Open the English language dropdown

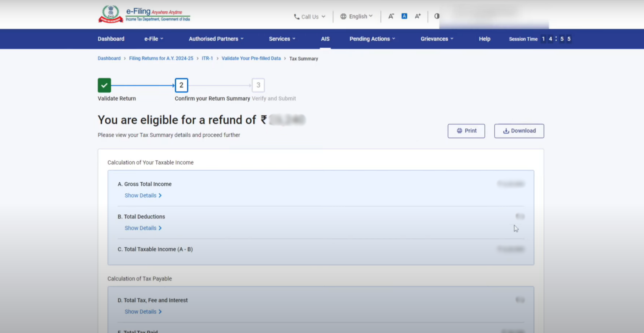[x=357, y=16]
